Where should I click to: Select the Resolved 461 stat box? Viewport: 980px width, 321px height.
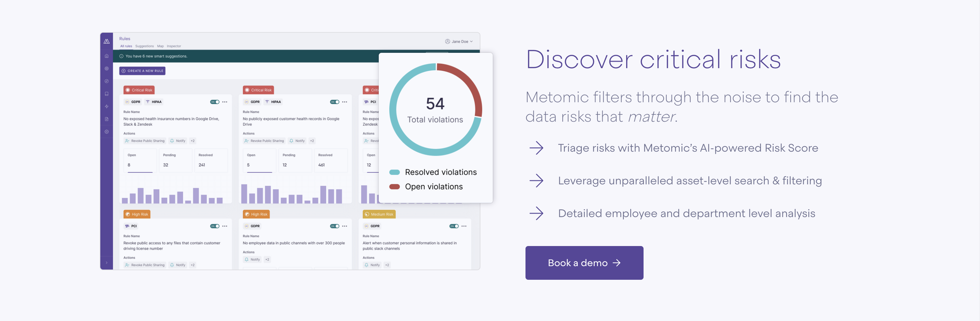coord(331,160)
